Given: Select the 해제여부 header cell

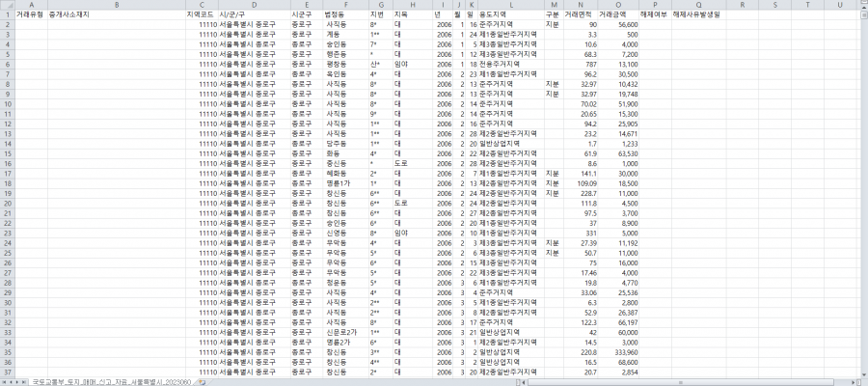Looking at the screenshot, I should pyautogui.click(x=655, y=14).
